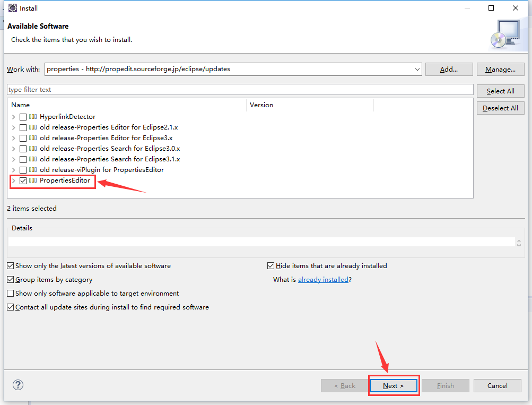Screen dimensions: 532x405
Task: Sort by the Version column header
Action: (310, 105)
